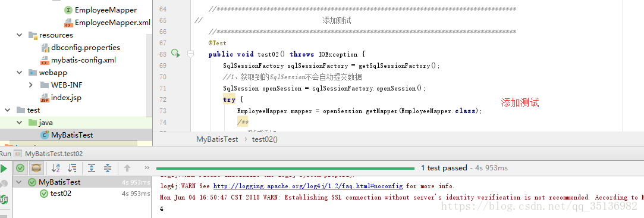The image size is (644, 218).
Task: Toggle the Show Passed tests filter
Action: [20, 168]
